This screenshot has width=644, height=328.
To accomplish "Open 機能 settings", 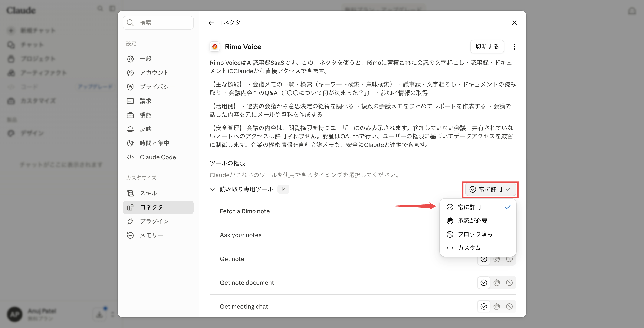I will point(158,115).
